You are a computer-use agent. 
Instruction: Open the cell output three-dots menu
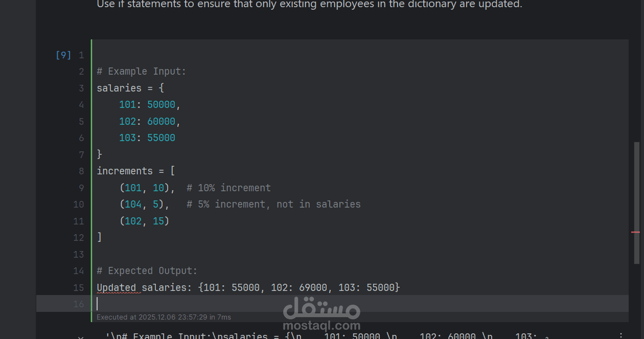[x=622, y=336]
